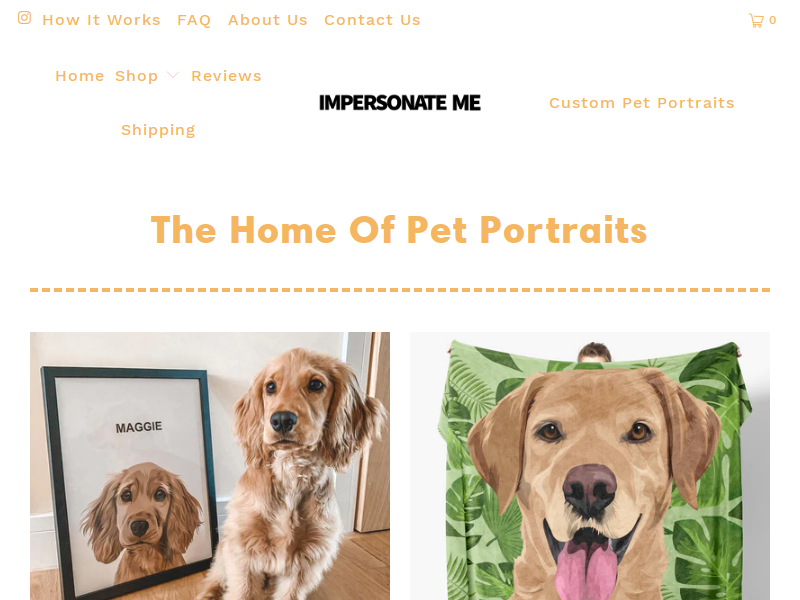Open the FAQ page

(x=194, y=20)
